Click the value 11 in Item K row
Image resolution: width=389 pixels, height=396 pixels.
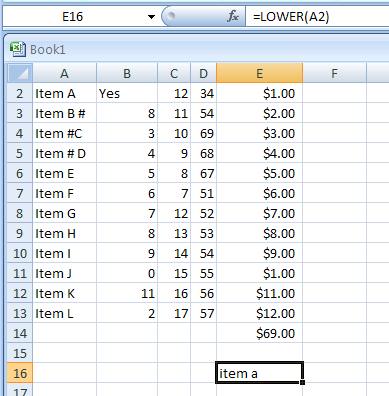[127, 293]
